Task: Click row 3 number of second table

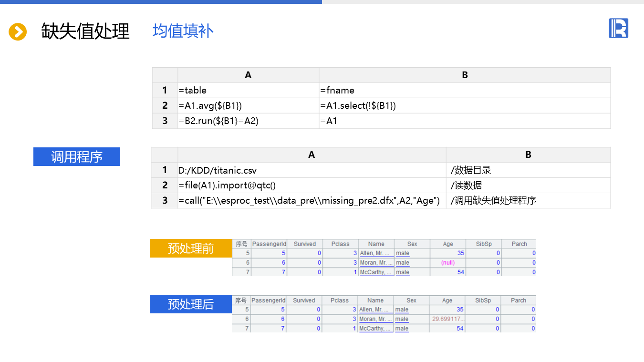Action: click(x=165, y=201)
